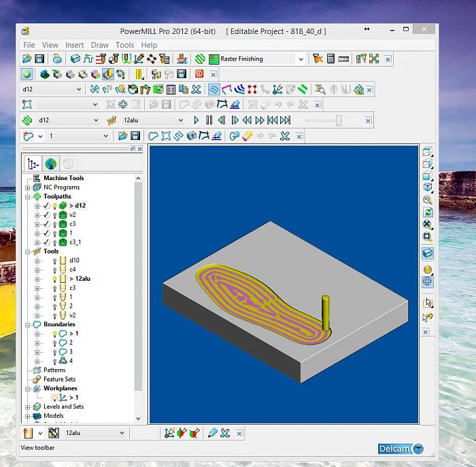Open project icon in main toolbar
The image size is (476, 467).
coord(27,59)
